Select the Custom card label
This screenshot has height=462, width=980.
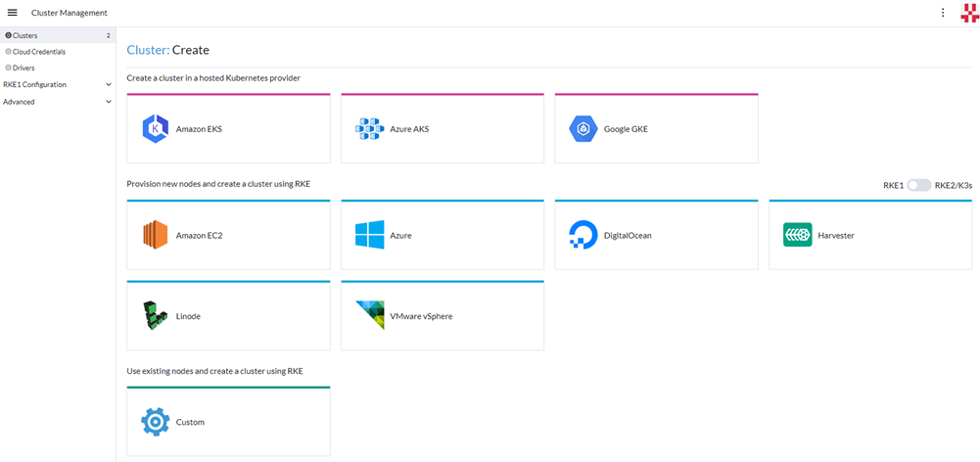(x=190, y=422)
